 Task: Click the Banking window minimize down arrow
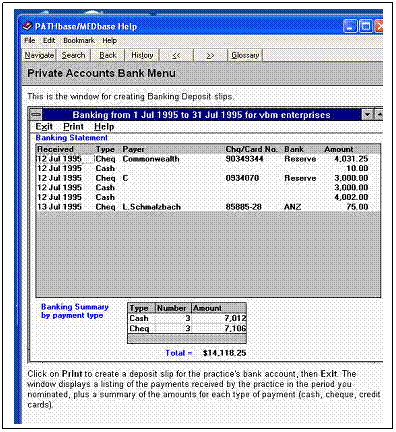367,115
